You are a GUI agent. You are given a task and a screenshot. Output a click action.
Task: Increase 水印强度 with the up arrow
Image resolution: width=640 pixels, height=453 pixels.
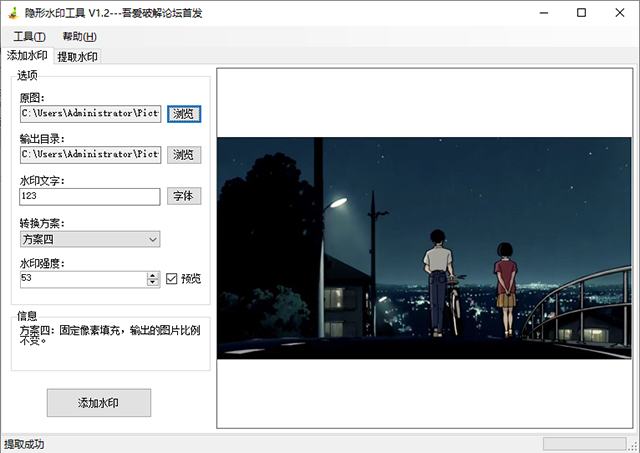click(x=153, y=275)
